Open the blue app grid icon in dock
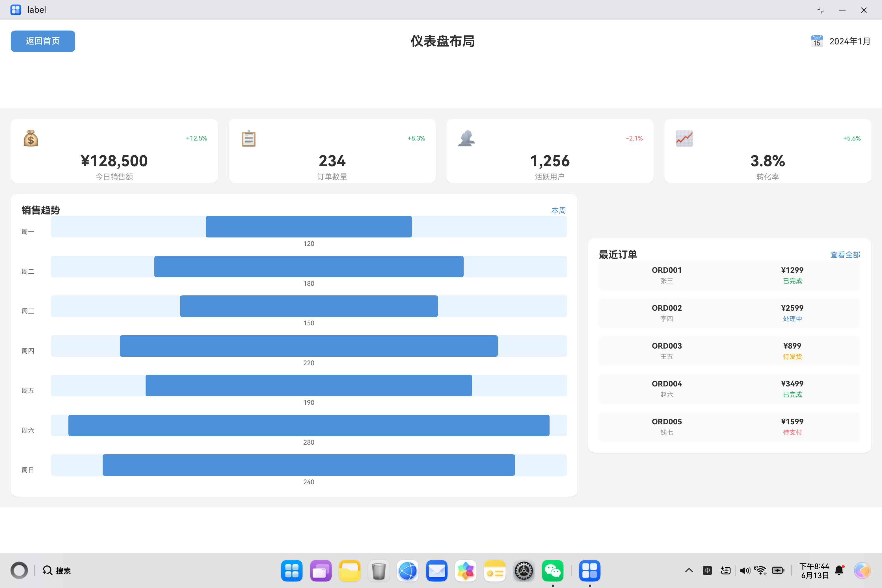Image resolution: width=882 pixels, height=588 pixels. (x=292, y=570)
